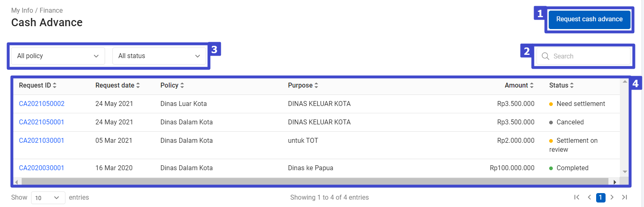Sort by Status column arrows

tap(572, 85)
